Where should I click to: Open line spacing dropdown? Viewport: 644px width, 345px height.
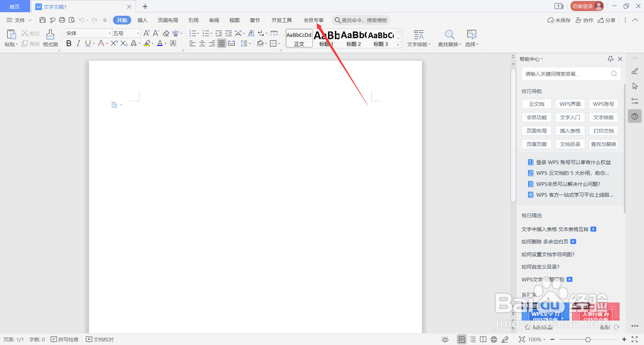pyautogui.click(x=250, y=44)
